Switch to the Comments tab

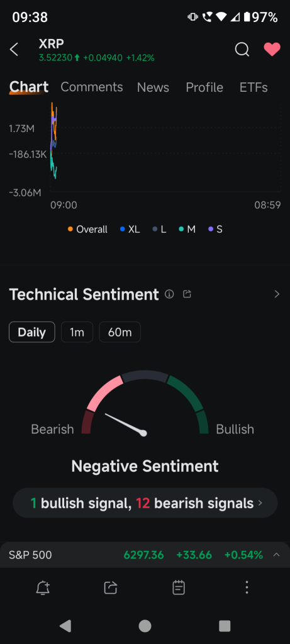(92, 87)
